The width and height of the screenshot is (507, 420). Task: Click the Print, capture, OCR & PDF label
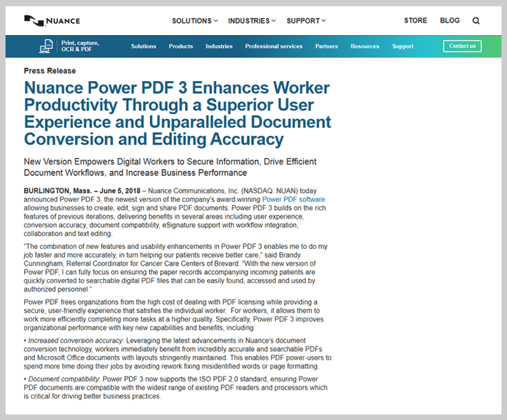[x=80, y=46]
